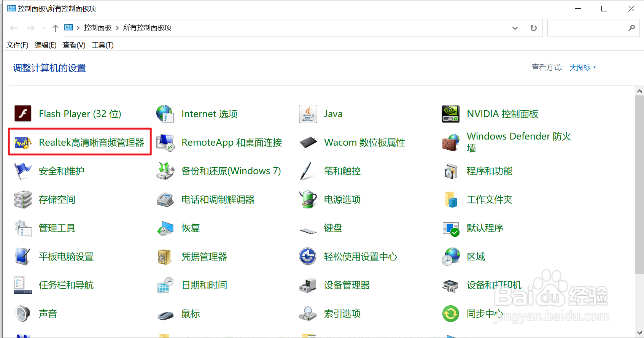The width and height of the screenshot is (644, 338).
Task: Click the 设备管理器 label
Action: coord(347,285)
